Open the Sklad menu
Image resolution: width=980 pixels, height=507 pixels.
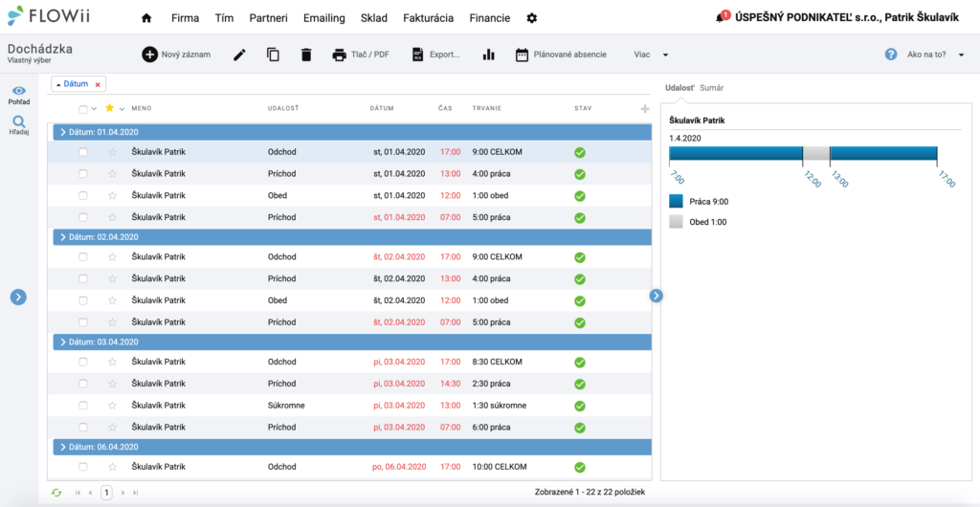[x=374, y=18]
